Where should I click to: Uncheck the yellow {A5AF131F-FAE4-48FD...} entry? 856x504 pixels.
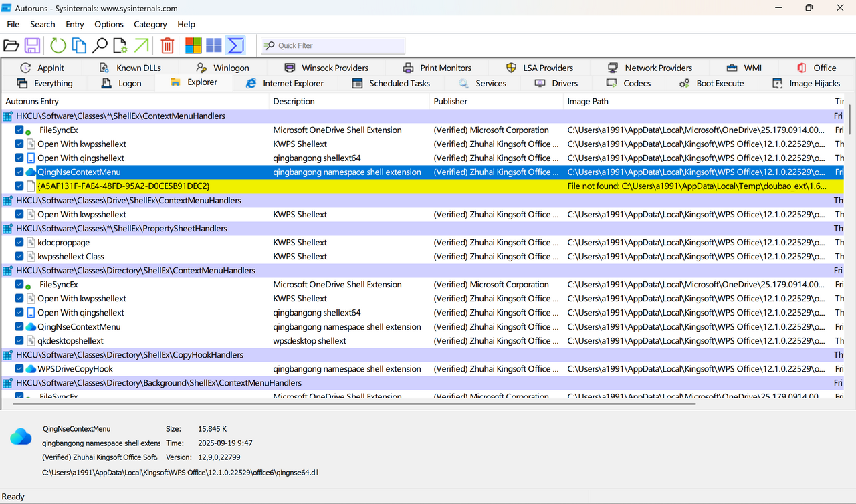pos(19,186)
